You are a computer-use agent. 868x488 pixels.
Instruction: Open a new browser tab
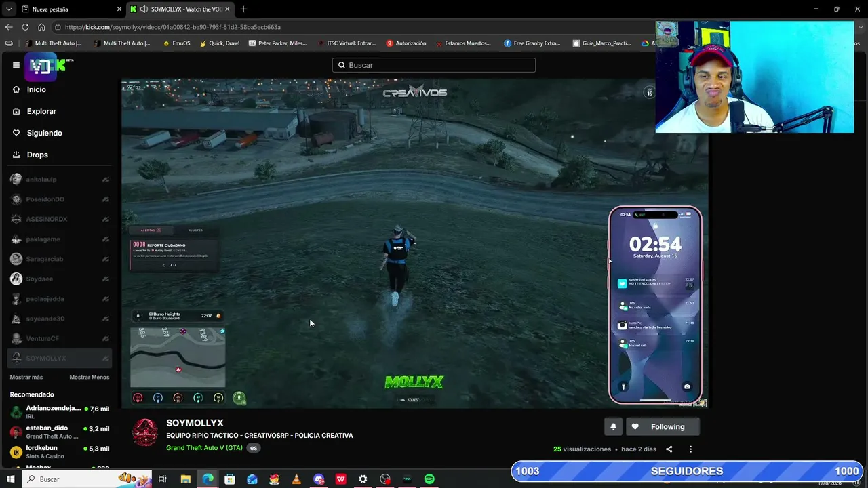point(243,9)
